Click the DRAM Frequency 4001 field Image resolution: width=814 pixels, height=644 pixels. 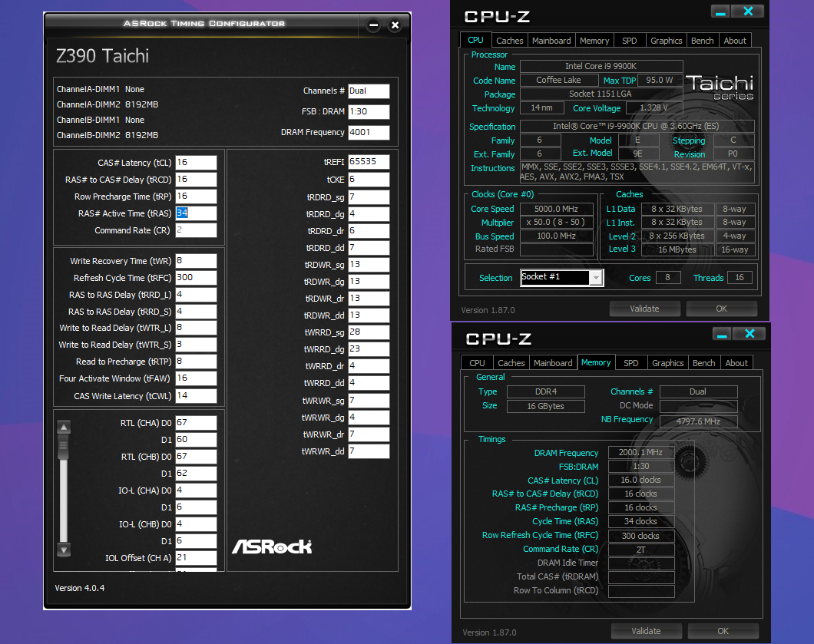(369, 132)
